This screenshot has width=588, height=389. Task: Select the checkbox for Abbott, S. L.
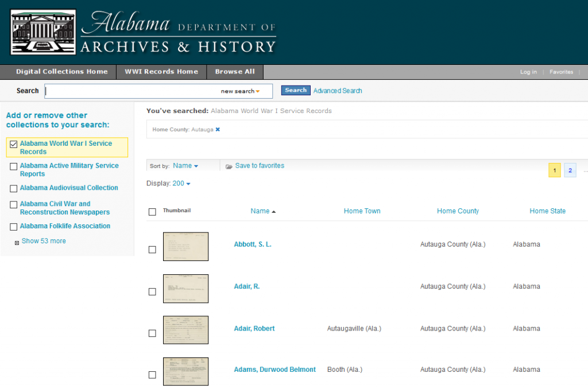coord(152,250)
